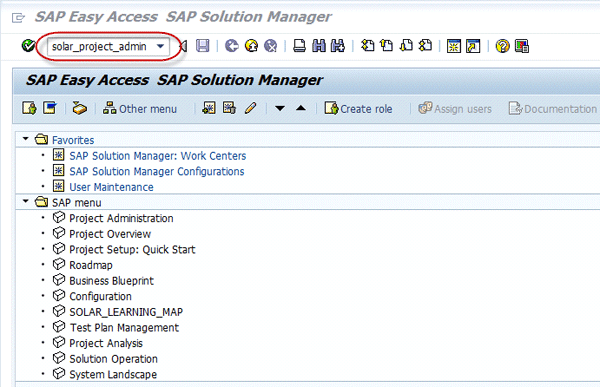Screen dimensions: 600x387
Task: Click the Save diskette icon
Action: [x=202, y=46]
